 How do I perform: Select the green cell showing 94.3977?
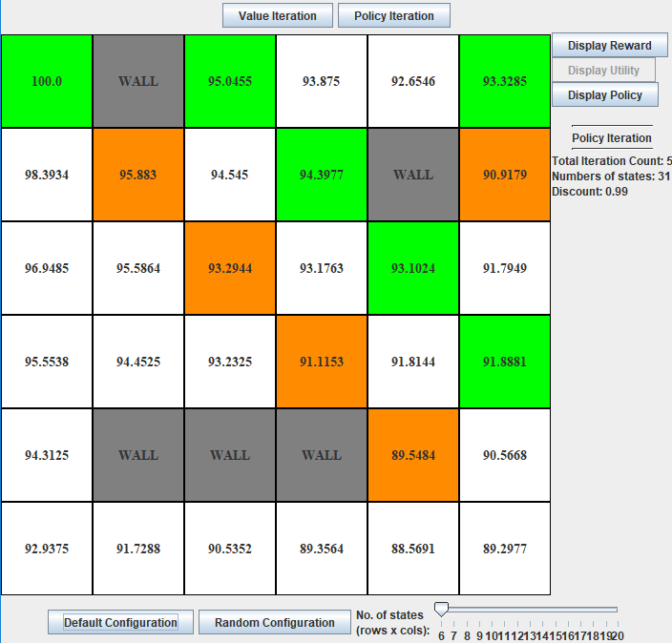click(x=322, y=176)
